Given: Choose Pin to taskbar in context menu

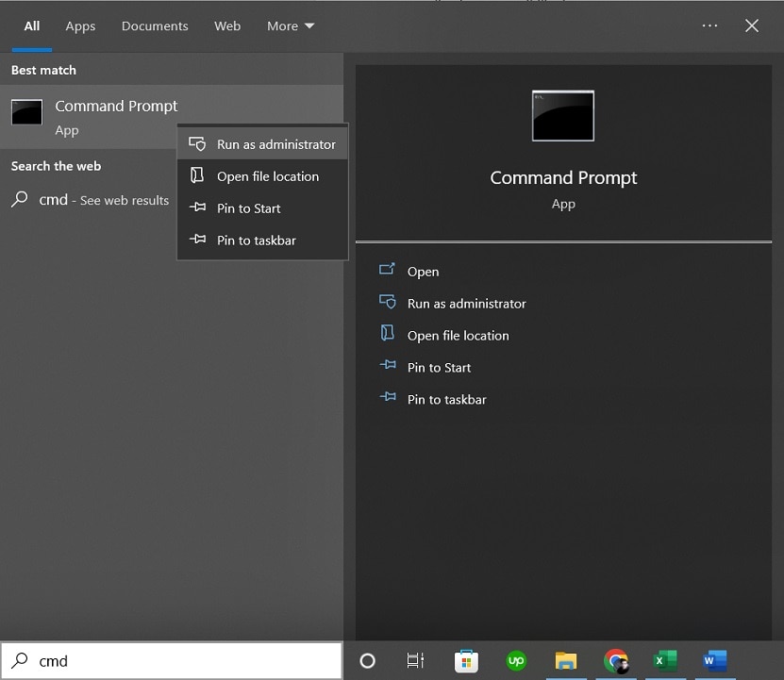Looking at the screenshot, I should pos(257,240).
